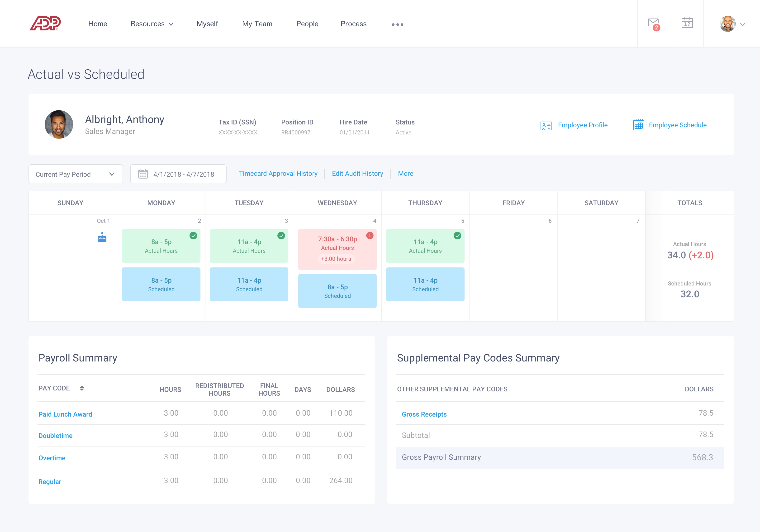
Task: Click green checkmark on Thursday actual hours
Action: tap(457, 236)
